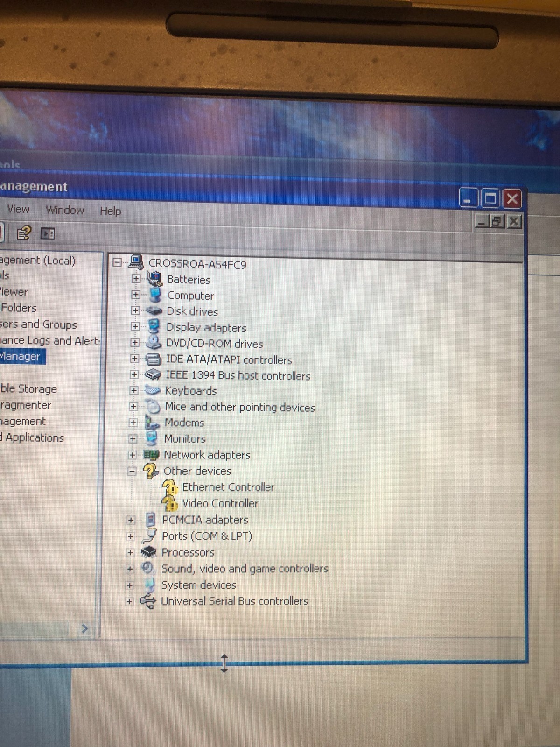Restore the inner MMC child window
This screenshot has height=747, width=560.
(497, 221)
